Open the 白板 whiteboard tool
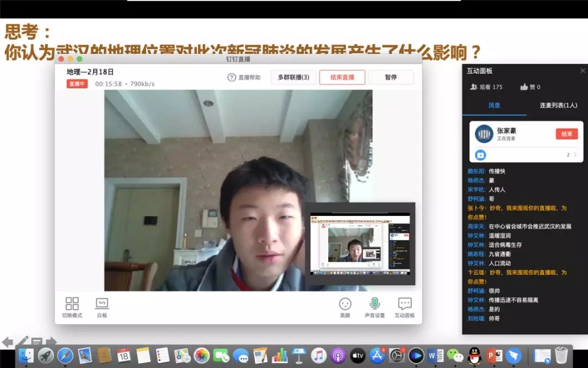The image size is (588, 368). pyautogui.click(x=102, y=304)
